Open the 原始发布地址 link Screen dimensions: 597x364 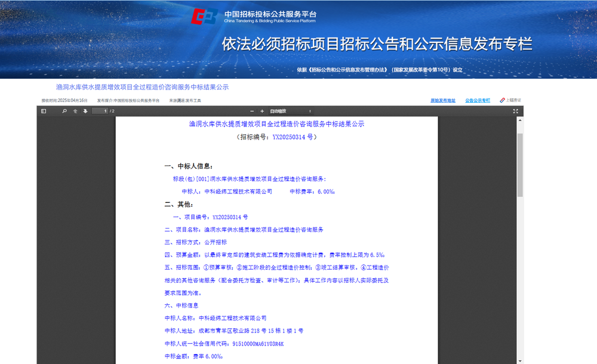[x=443, y=100]
